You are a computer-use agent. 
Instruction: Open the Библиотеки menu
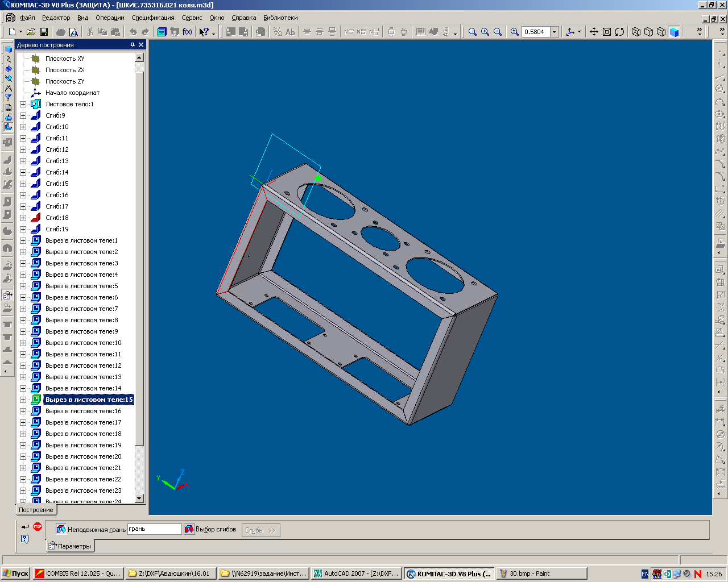[x=280, y=18]
